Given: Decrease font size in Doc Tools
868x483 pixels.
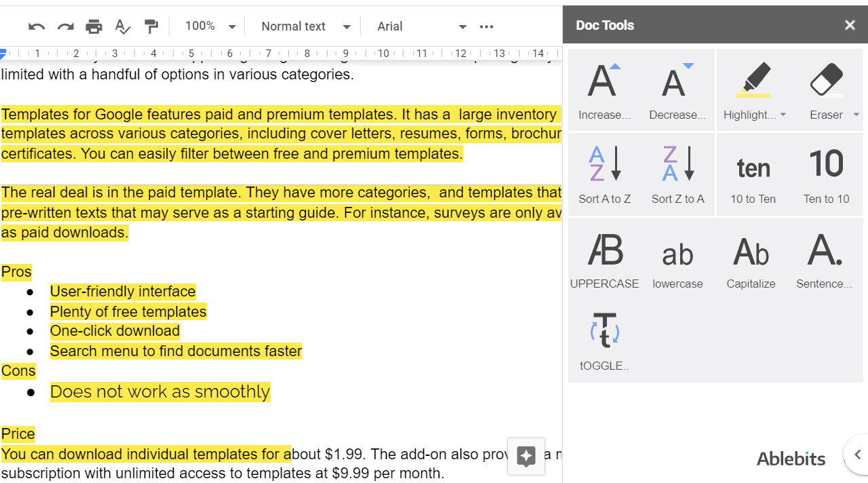Looking at the screenshot, I should click(x=677, y=90).
